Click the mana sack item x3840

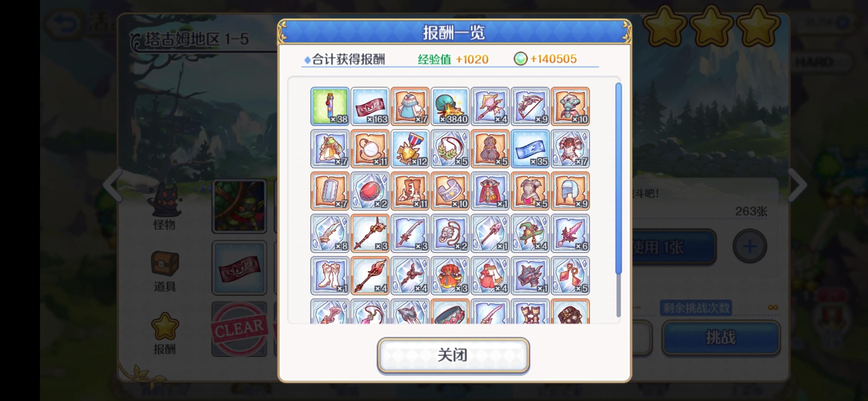tap(450, 106)
